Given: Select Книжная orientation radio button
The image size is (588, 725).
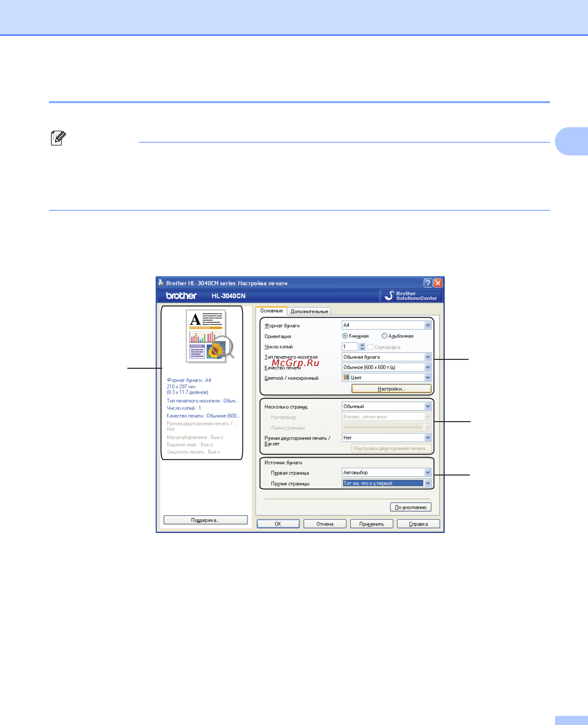Looking at the screenshot, I should [345, 336].
